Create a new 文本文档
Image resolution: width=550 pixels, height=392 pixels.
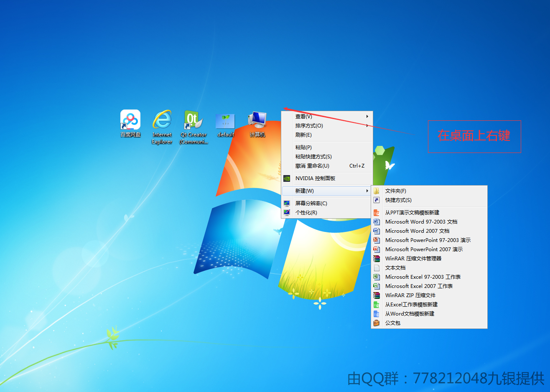[429, 268]
